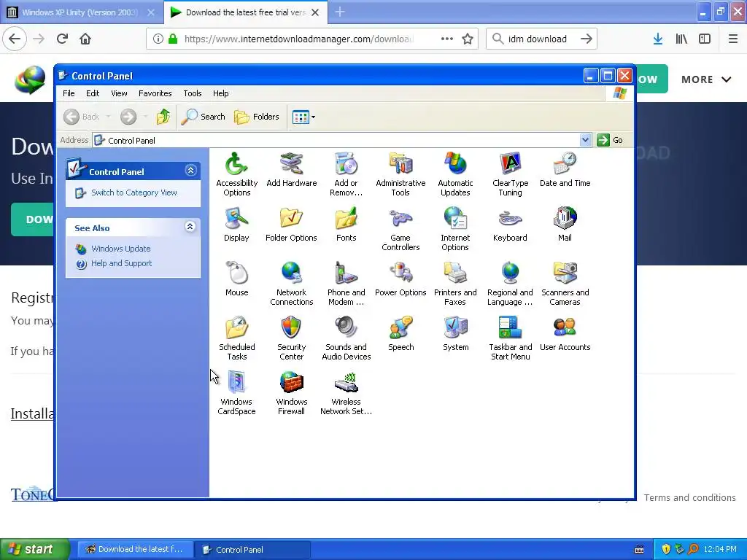Open the Tools menu

193,93
